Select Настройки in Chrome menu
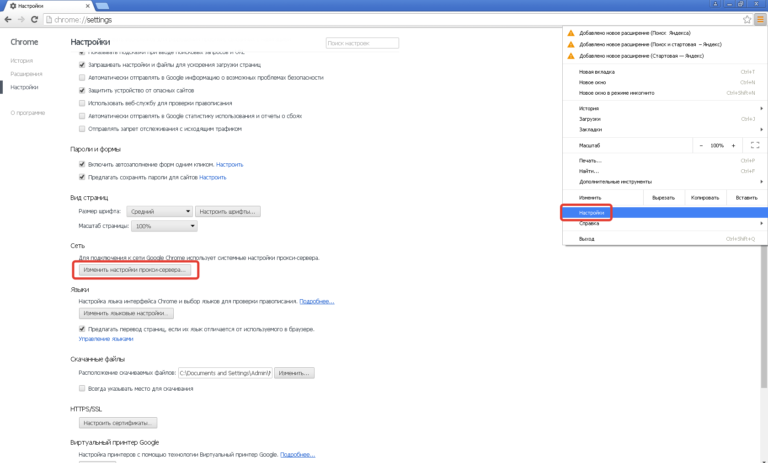Viewport: 768px width, 463px height. pyautogui.click(x=665, y=213)
